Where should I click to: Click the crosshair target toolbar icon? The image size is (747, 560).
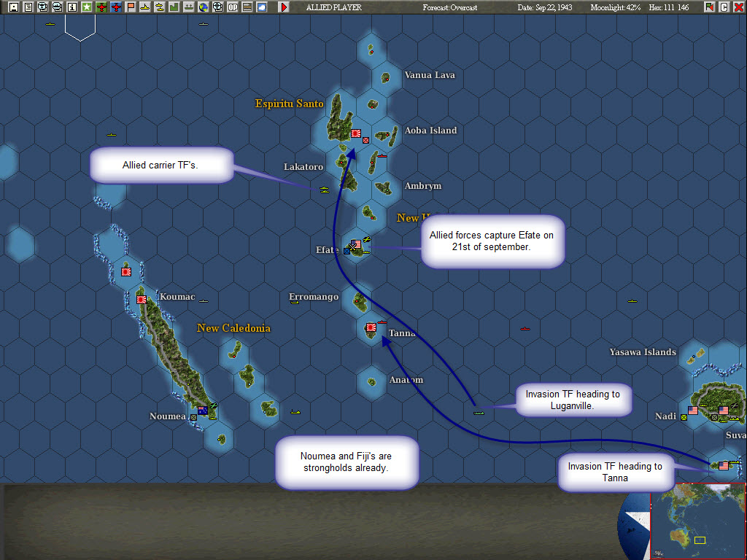(x=217, y=7)
